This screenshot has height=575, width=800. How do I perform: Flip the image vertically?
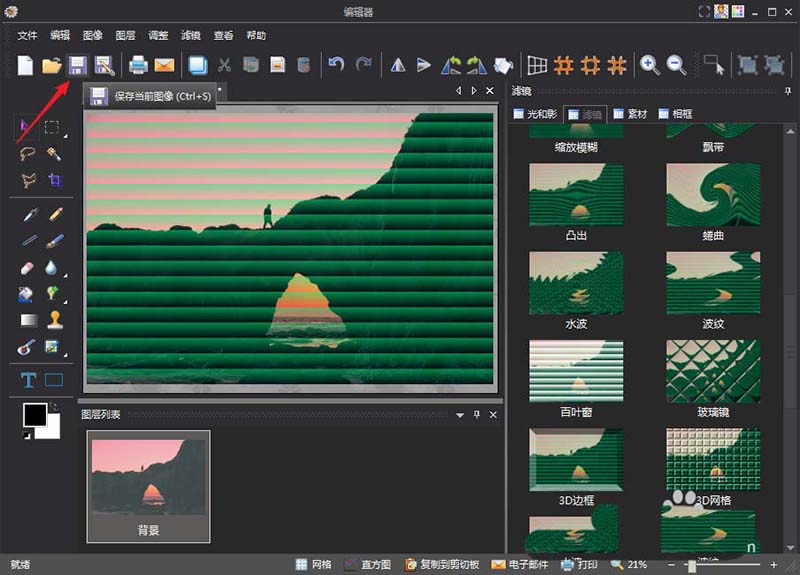[x=423, y=65]
